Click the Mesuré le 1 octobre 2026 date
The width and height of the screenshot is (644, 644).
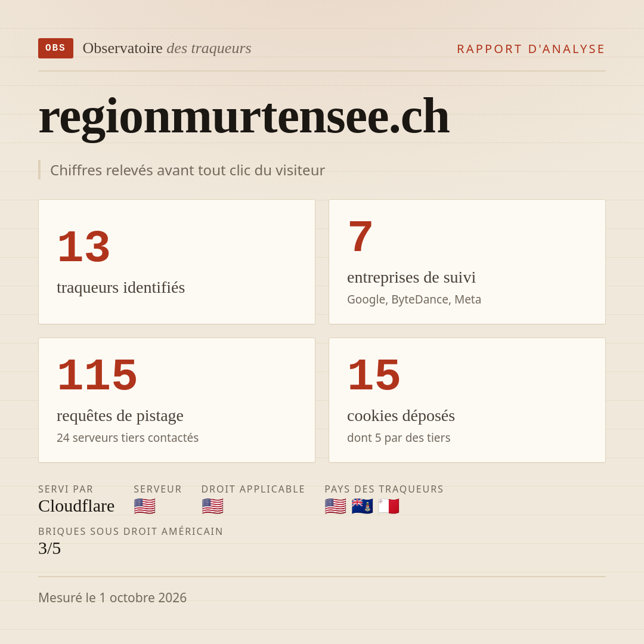point(113,597)
